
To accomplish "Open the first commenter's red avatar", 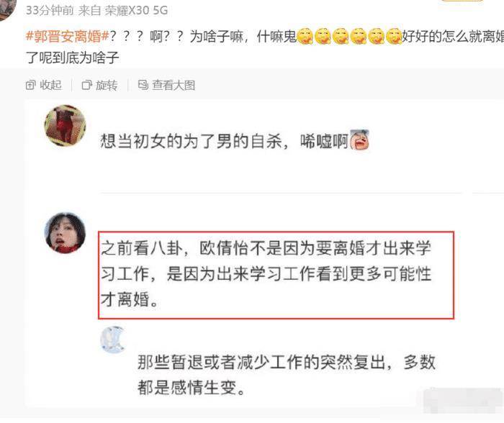I will (x=66, y=125).
